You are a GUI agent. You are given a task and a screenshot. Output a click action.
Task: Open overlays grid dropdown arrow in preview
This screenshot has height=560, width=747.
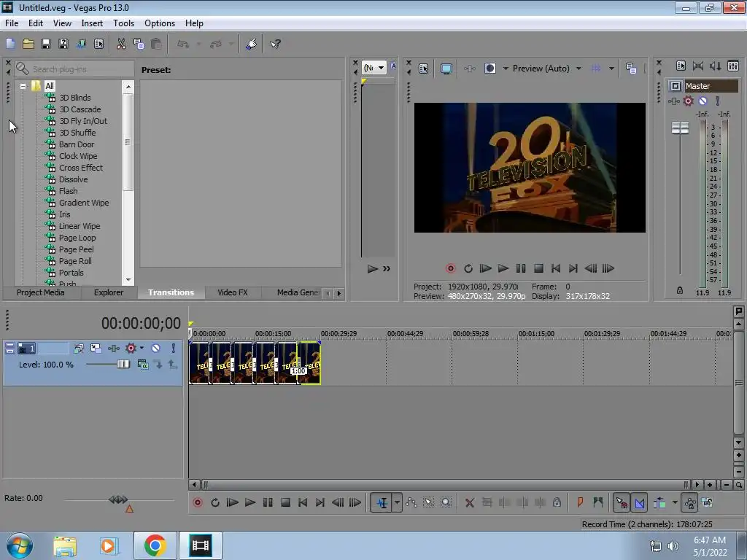coord(611,69)
